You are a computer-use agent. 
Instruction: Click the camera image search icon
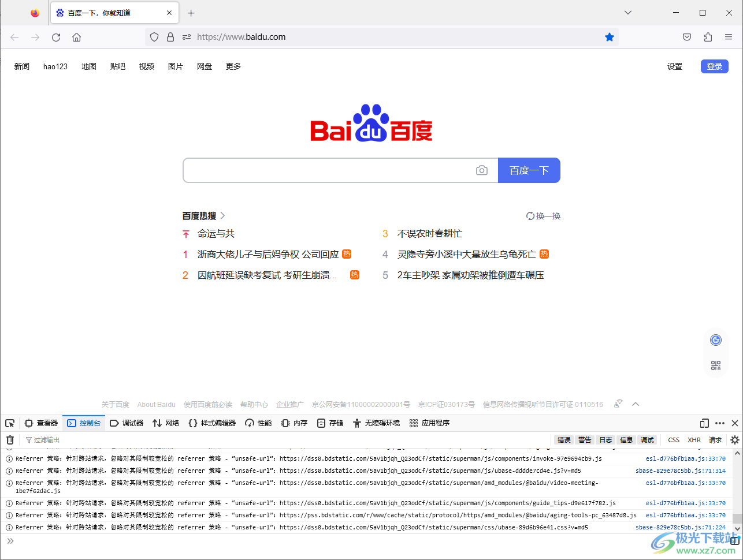[x=482, y=170]
